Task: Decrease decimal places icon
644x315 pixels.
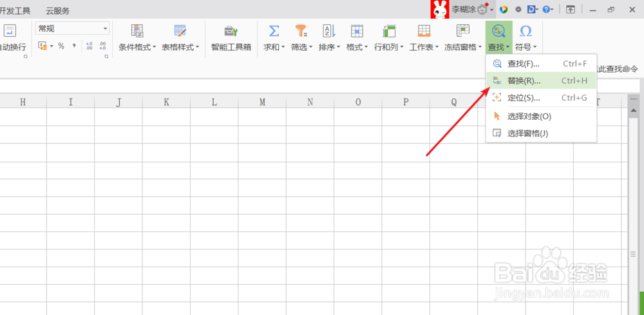Action: click(102, 46)
